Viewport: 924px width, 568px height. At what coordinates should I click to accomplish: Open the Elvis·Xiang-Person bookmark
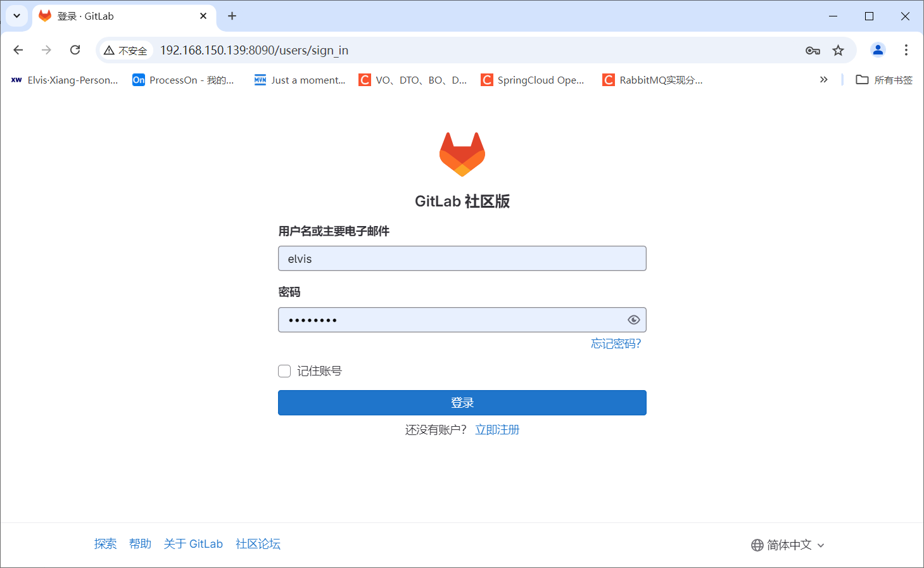point(65,80)
